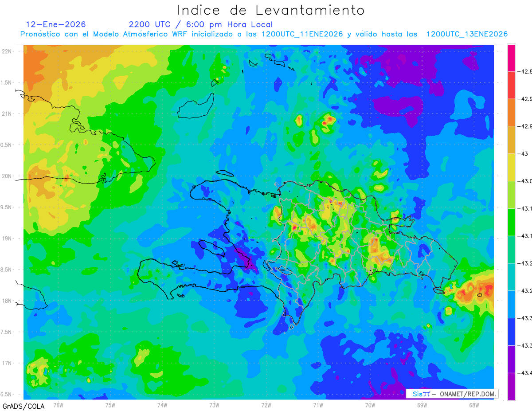Click the latitude label "9.5N"
532x411 pixels.
point(6,207)
